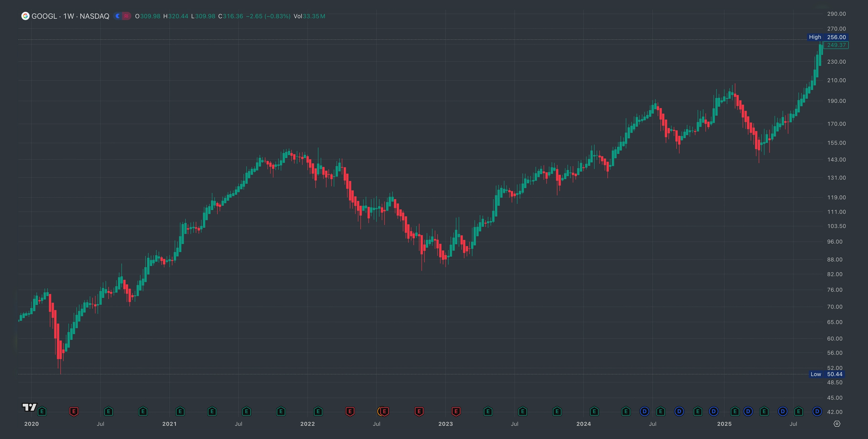Image resolution: width=868 pixels, height=439 pixels.
Task: Open chart settings hexagon gear icon
Action: pos(837,424)
